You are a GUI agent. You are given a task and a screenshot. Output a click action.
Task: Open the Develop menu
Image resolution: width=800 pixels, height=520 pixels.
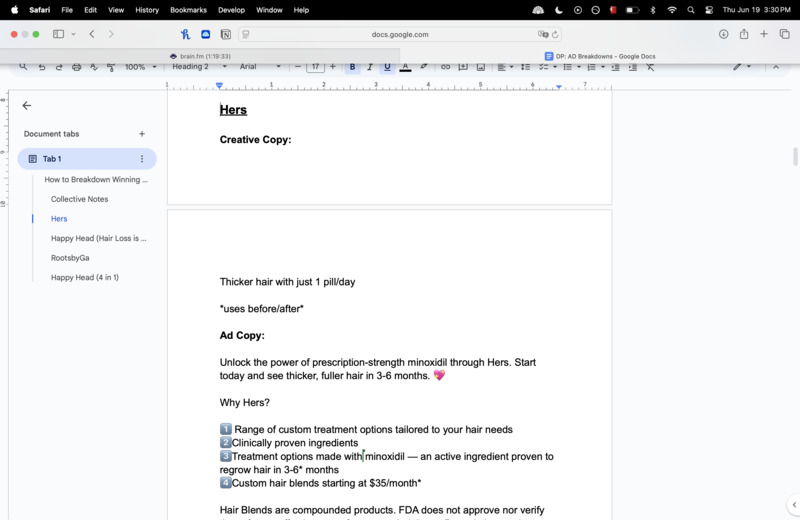[231, 10]
